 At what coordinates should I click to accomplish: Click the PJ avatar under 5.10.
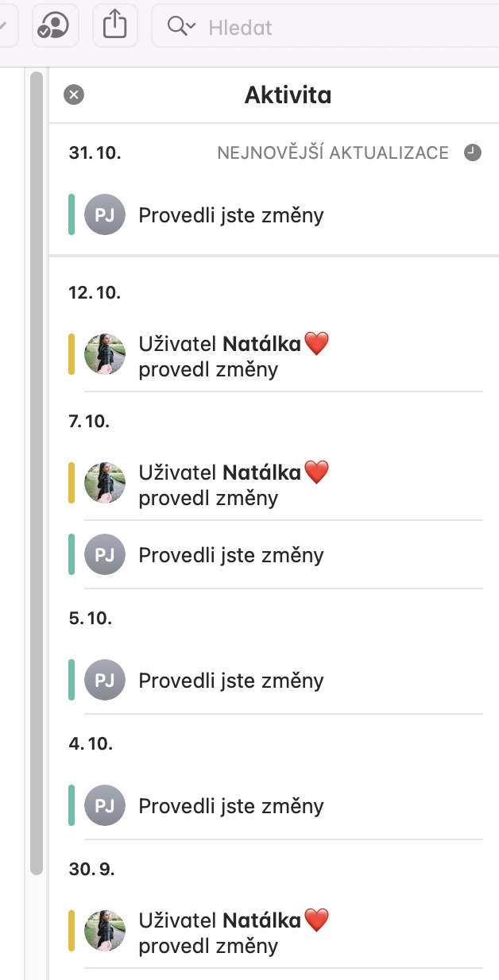105,681
